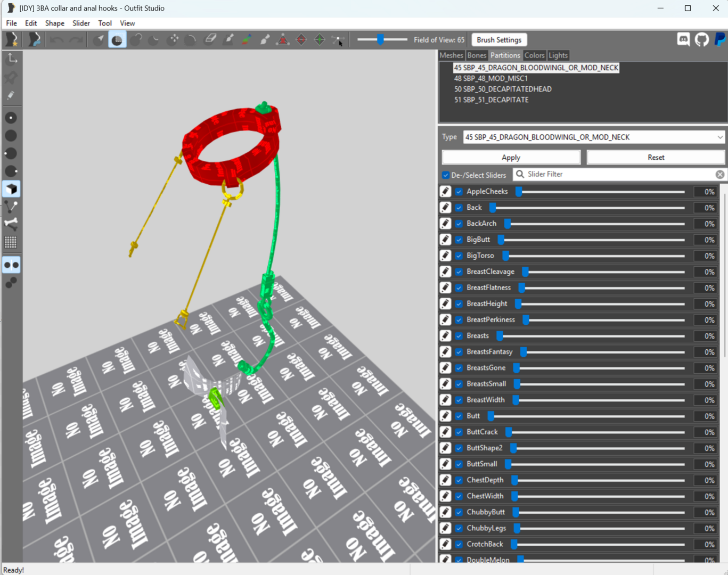Viewport: 728px width, 575px height.
Task: Select the Move brush tool
Action: pyautogui.click(x=173, y=40)
